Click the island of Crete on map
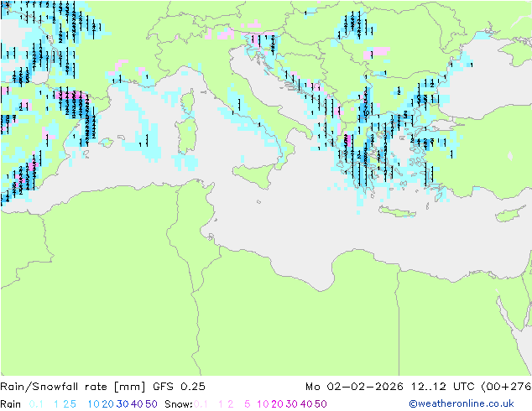Screen dimensions: 532x411 (396, 211)
